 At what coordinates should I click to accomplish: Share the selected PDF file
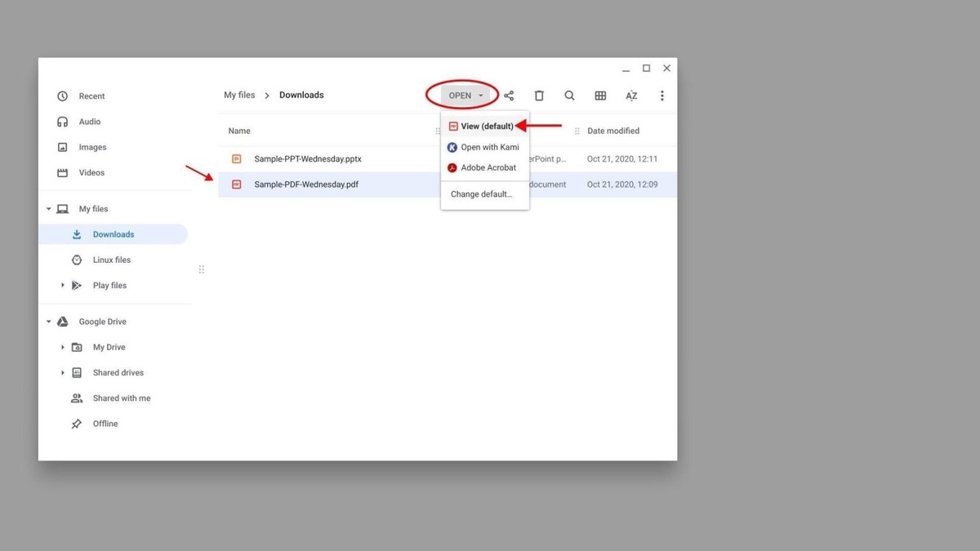click(x=509, y=96)
